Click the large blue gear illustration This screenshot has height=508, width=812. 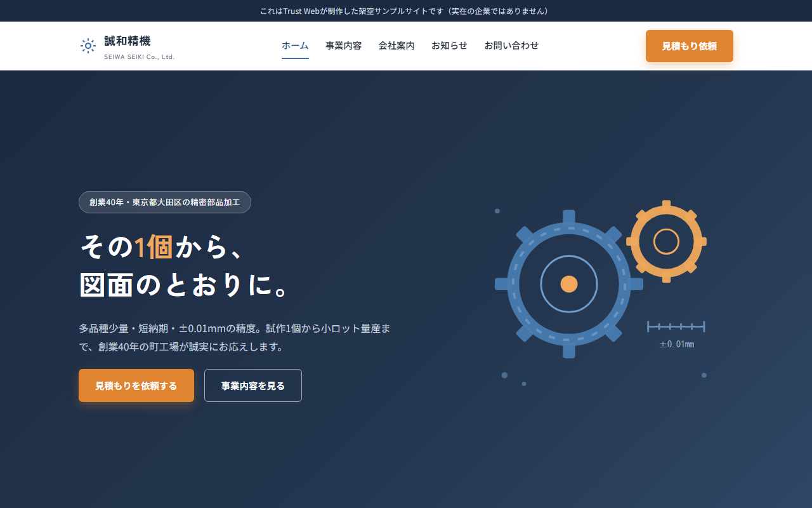[569, 284]
